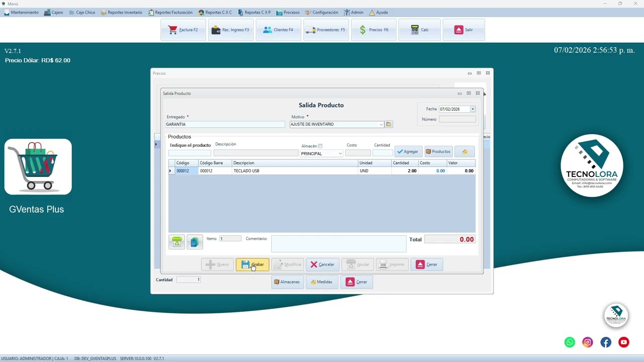Click the Indique el producto input field

click(x=190, y=153)
